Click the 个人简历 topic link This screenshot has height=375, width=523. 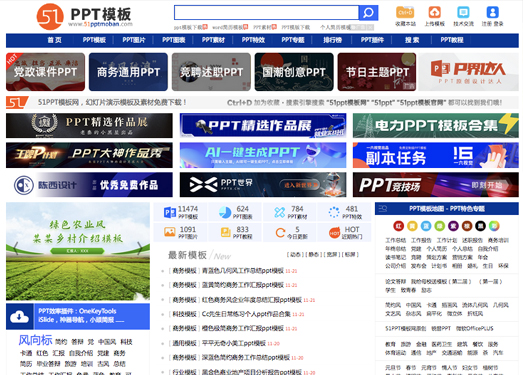tap(437, 249)
